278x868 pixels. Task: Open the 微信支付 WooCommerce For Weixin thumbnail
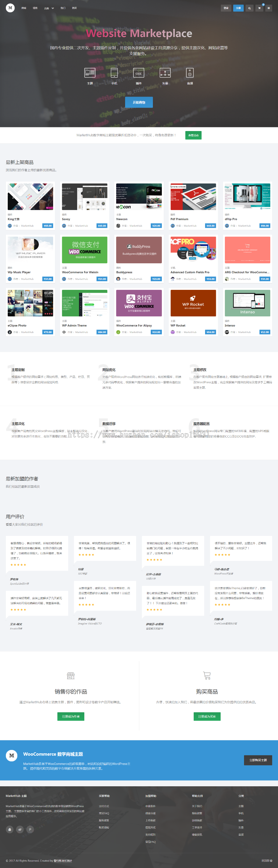click(x=85, y=250)
